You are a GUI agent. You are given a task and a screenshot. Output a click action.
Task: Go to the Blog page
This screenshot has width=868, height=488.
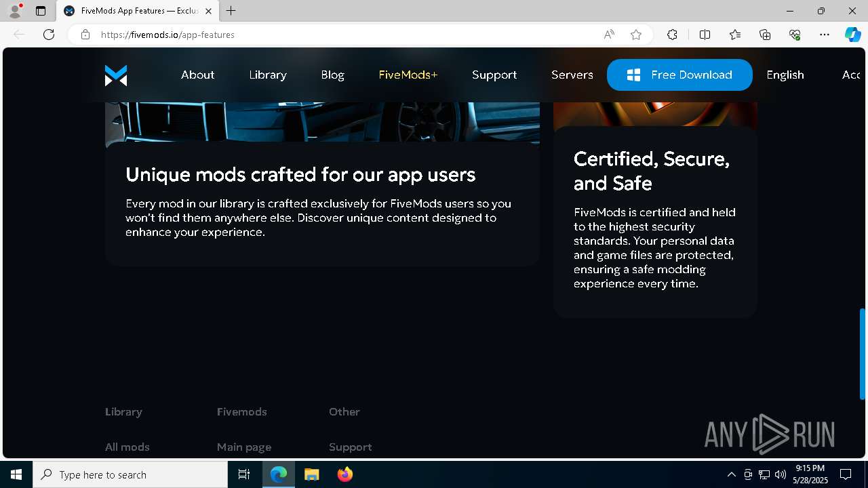click(x=332, y=75)
